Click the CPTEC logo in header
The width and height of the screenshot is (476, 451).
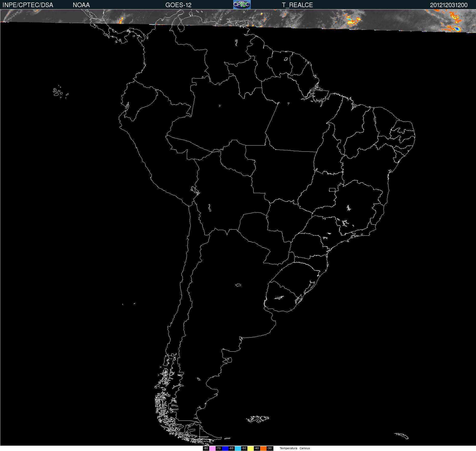(x=242, y=5)
